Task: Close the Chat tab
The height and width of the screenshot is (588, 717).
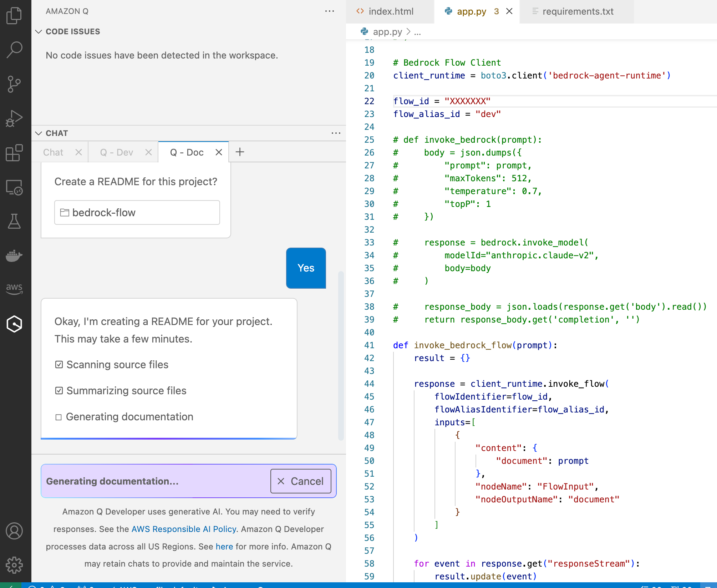Action: (79, 152)
